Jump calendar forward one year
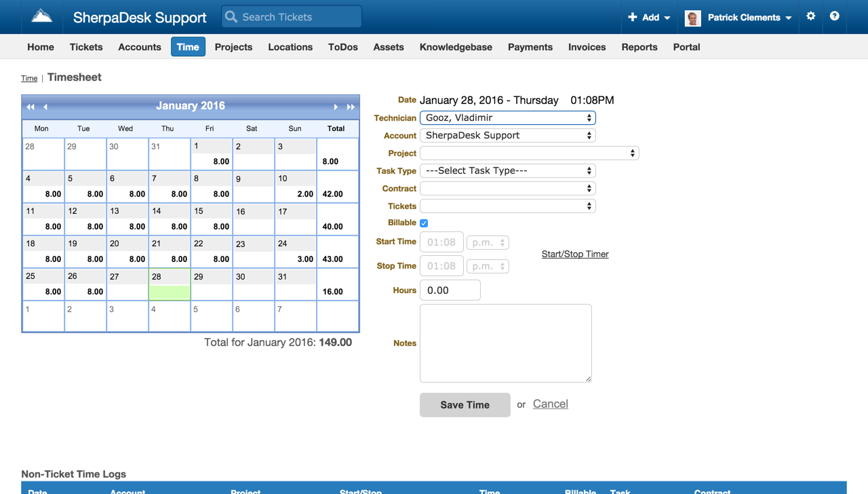Screen dimensions: 868x494 click(x=351, y=107)
